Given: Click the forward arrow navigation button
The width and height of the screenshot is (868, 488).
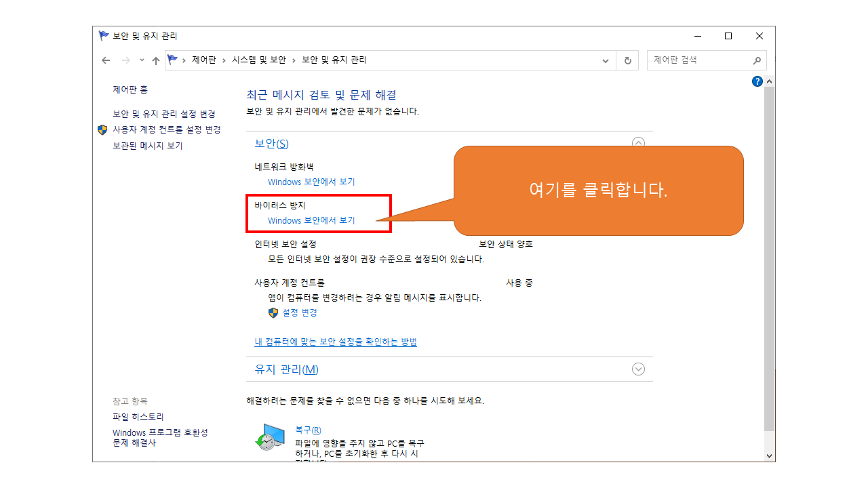Looking at the screenshot, I should (x=125, y=60).
